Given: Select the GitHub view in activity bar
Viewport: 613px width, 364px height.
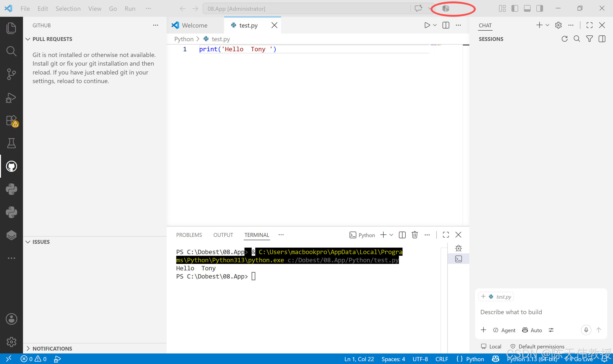Looking at the screenshot, I should 11,166.
